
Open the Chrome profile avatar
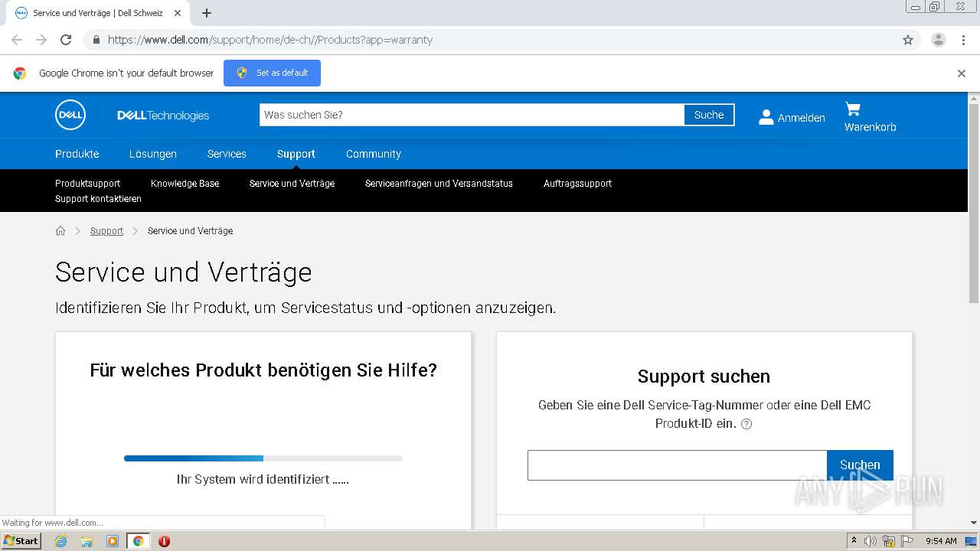click(x=938, y=40)
